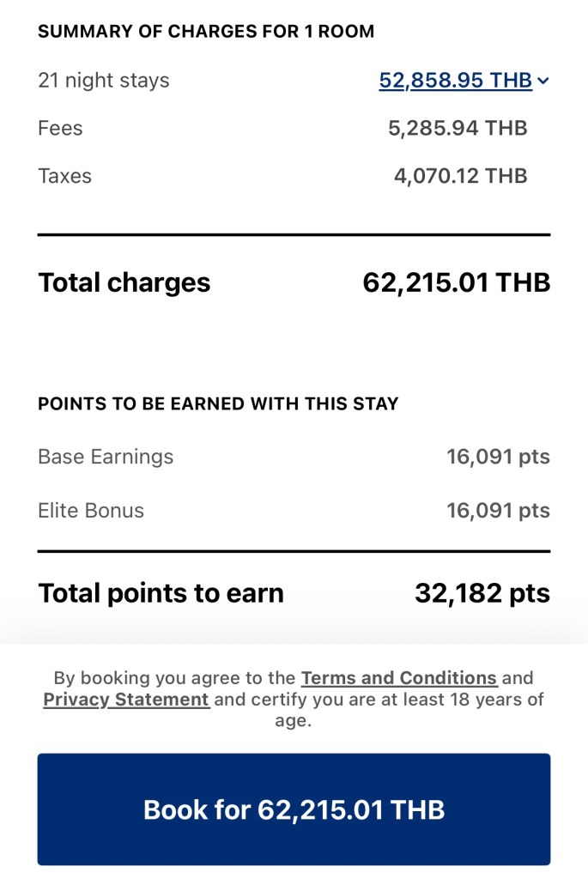Select the 32,182 pts total value
Image resolution: width=588 pixels, height=879 pixels.
tap(482, 592)
